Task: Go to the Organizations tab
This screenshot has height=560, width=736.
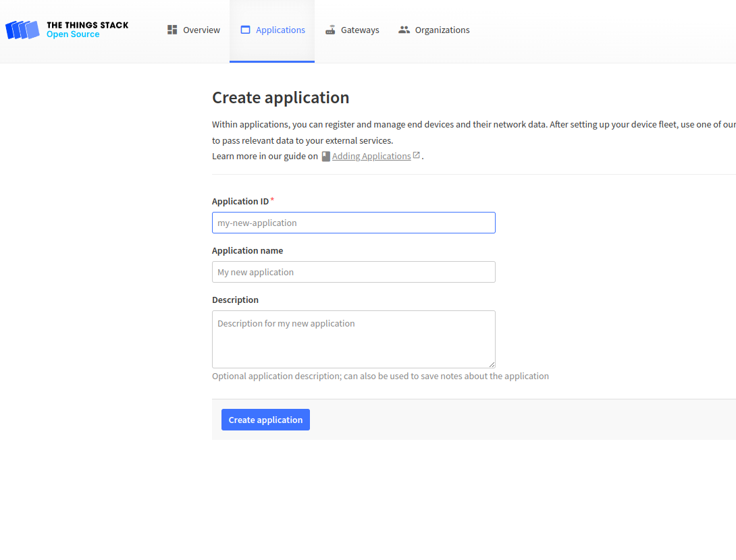Action: pos(442,30)
